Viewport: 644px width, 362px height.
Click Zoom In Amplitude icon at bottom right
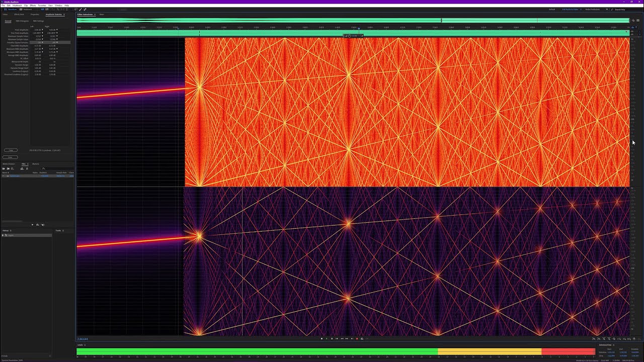pyautogui.click(x=594, y=339)
